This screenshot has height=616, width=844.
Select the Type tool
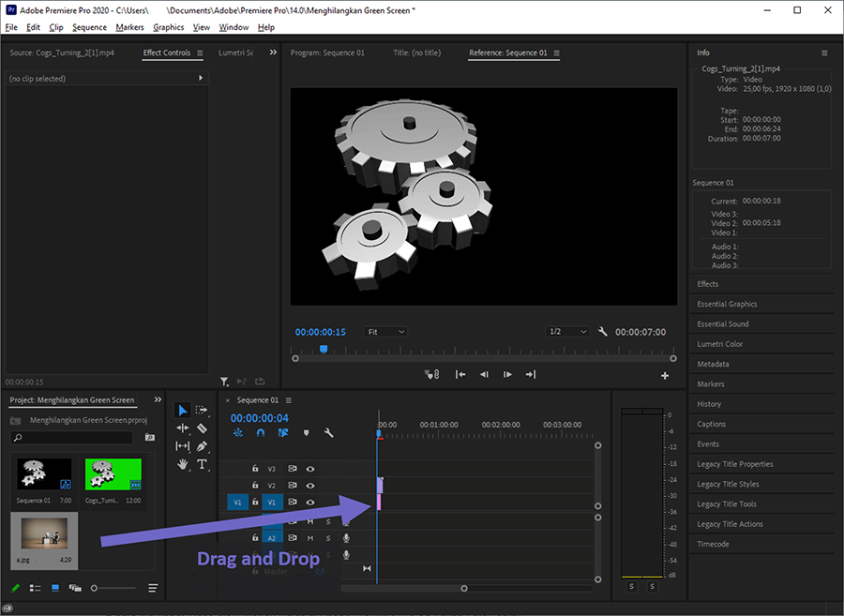[x=202, y=464]
